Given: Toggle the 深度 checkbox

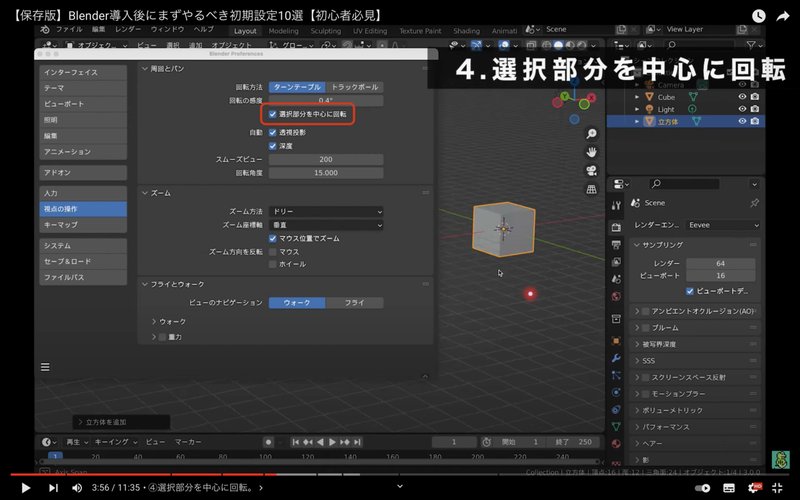Looking at the screenshot, I should (273, 146).
